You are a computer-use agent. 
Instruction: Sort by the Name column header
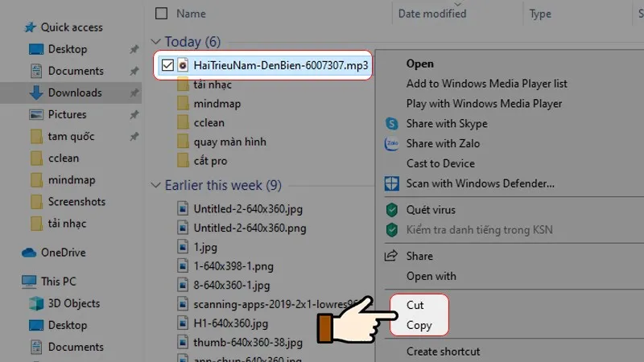point(191,14)
